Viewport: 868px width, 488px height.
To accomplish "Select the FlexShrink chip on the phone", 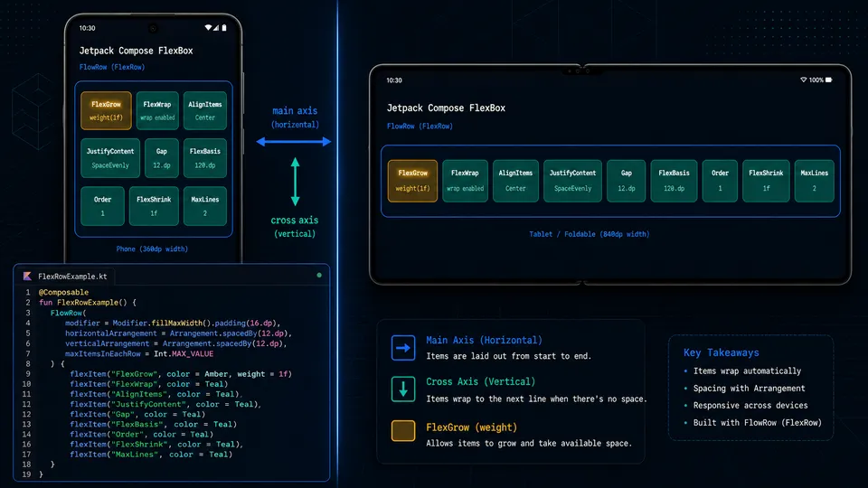I will pyautogui.click(x=154, y=206).
